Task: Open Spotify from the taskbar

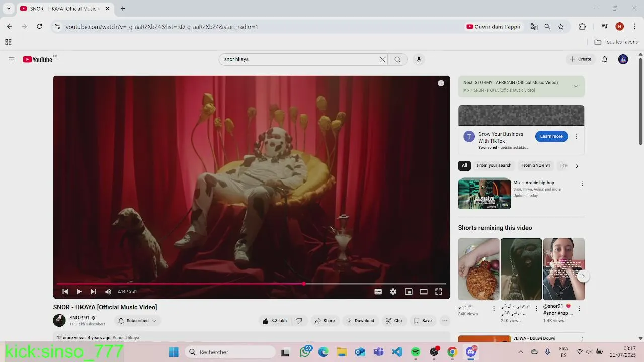Action: [x=416, y=352]
